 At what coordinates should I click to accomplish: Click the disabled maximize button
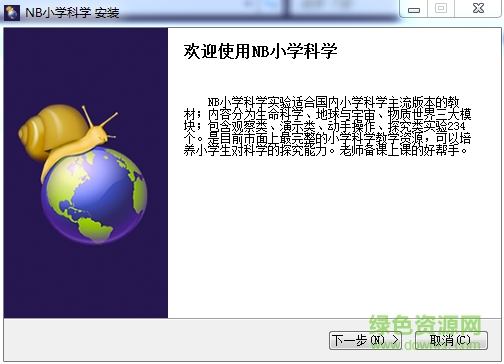[441, 8]
